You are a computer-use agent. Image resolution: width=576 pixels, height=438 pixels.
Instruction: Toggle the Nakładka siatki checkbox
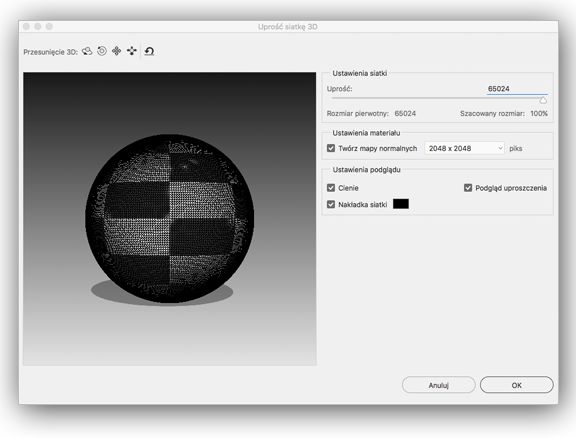click(x=331, y=204)
